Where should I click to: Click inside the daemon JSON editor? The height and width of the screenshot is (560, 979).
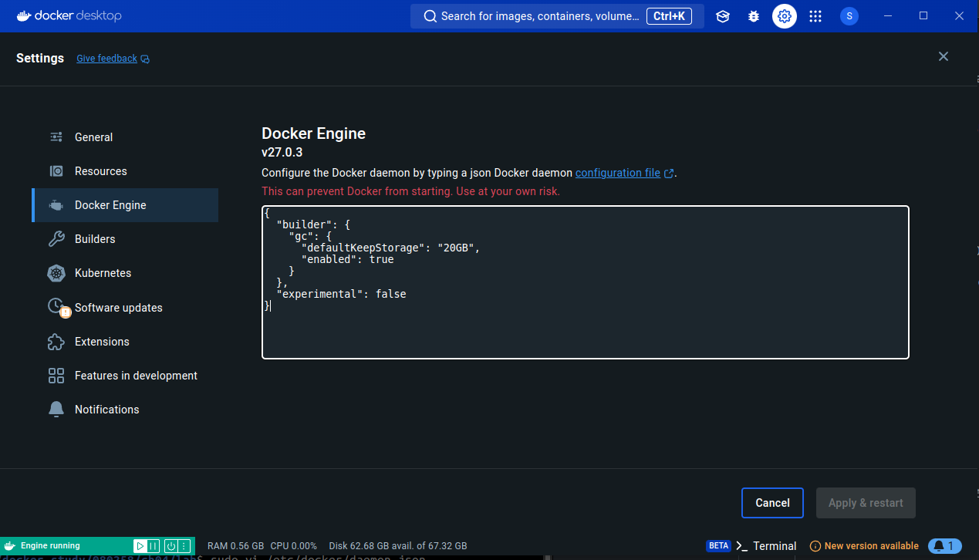click(586, 282)
